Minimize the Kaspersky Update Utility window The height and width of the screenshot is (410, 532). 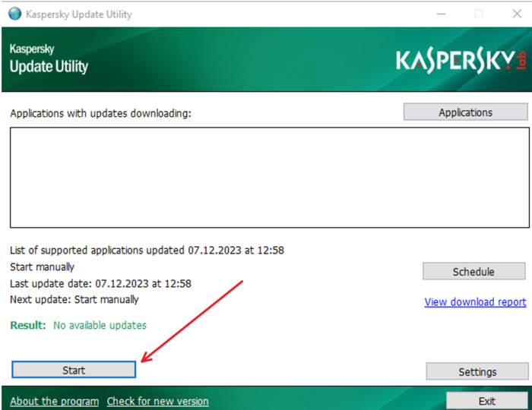click(x=441, y=14)
